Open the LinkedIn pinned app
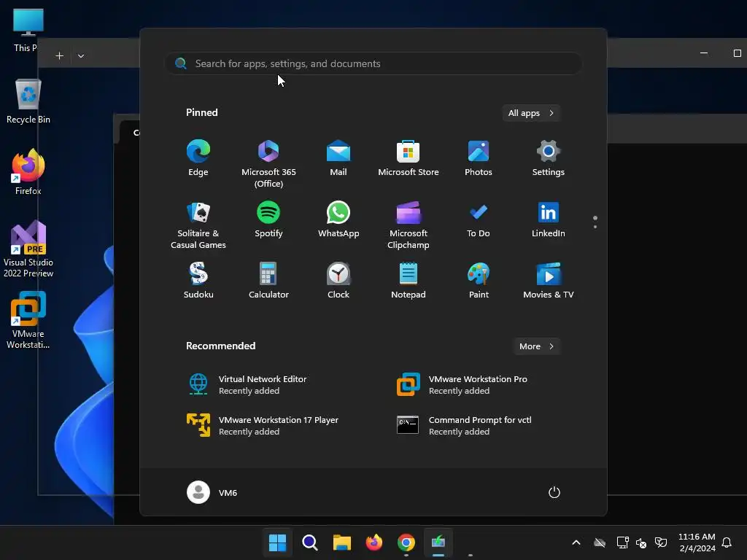This screenshot has width=747, height=560. point(549,220)
